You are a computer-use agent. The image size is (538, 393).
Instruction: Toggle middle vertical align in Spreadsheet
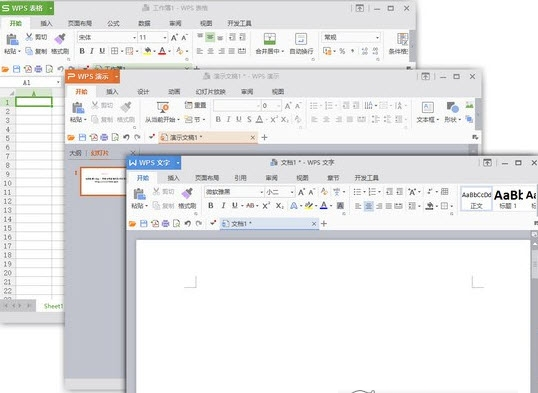click(210, 37)
